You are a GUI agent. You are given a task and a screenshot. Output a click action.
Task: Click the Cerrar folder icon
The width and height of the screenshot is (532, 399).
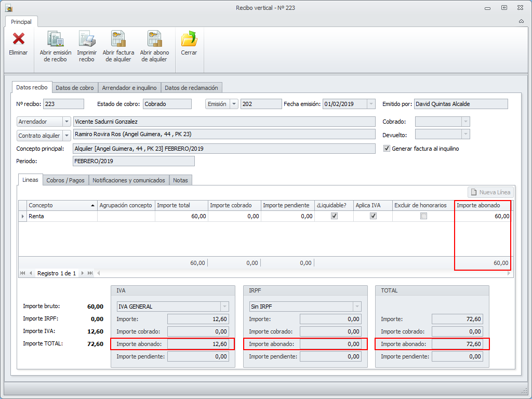coord(189,39)
